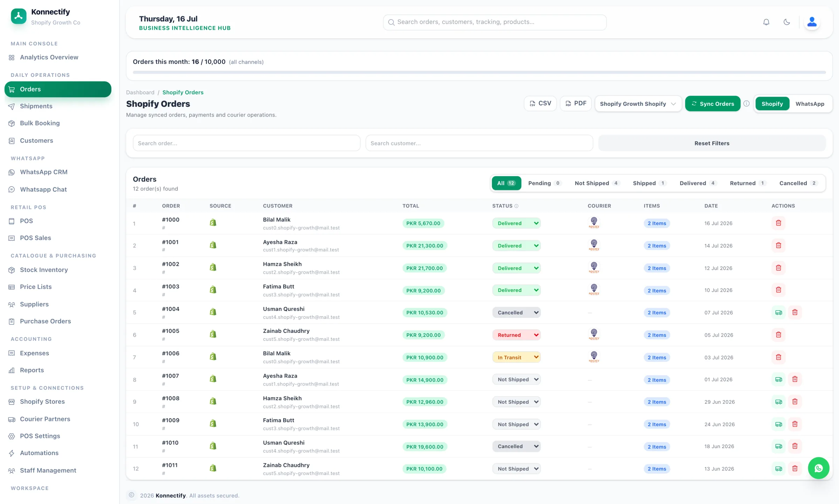Filter by Pending orders tab
Viewport: 839px width, 504px height.
coord(545,183)
